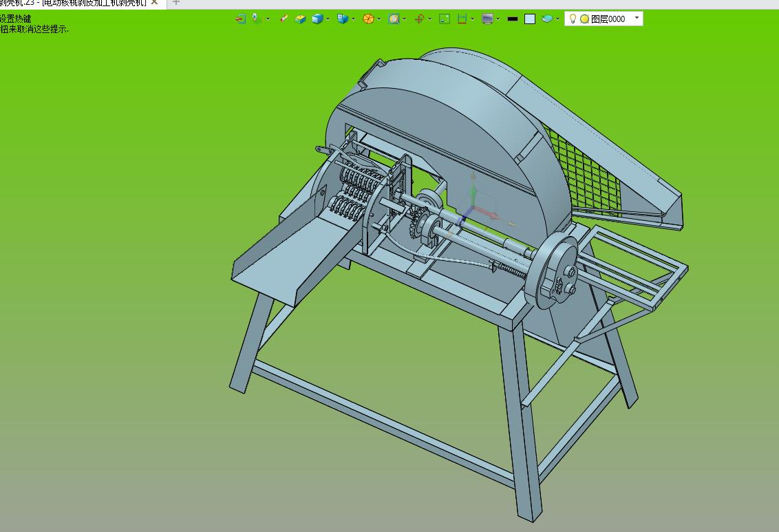Click the light blue face color swatch
The height and width of the screenshot is (532, 779).
(530, 19)
